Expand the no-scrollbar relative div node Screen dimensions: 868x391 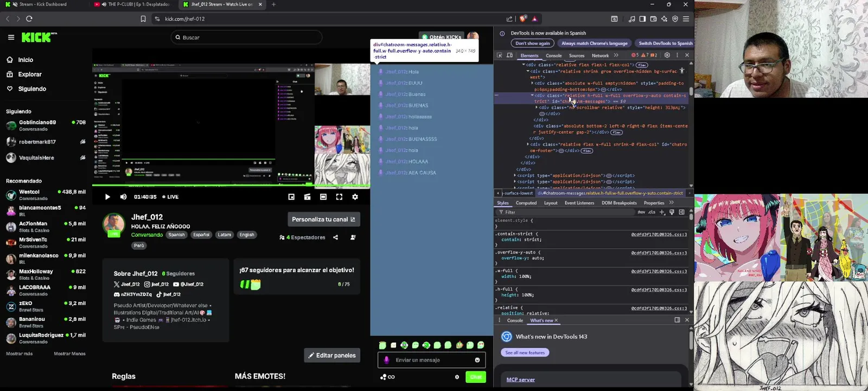tap(537, 108)
